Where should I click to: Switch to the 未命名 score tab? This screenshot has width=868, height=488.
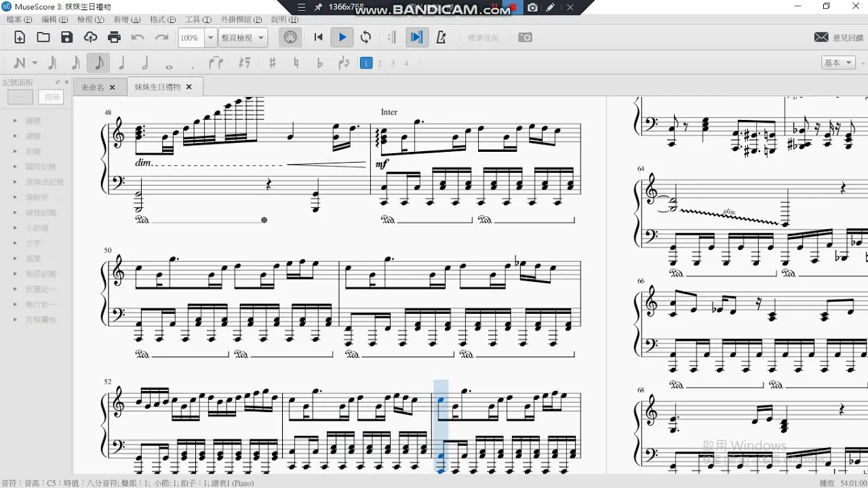[93, 87]
